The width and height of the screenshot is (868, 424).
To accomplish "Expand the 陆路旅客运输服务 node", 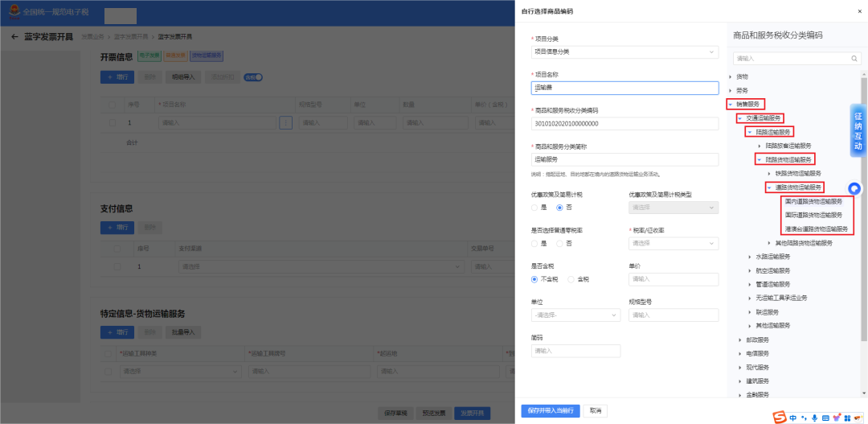I will tap(759, 146).
